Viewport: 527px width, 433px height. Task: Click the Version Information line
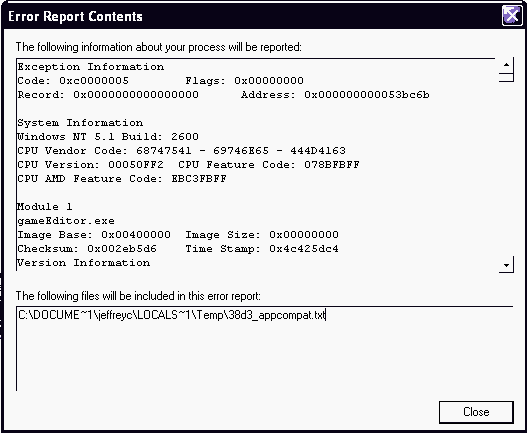(84, 263)
